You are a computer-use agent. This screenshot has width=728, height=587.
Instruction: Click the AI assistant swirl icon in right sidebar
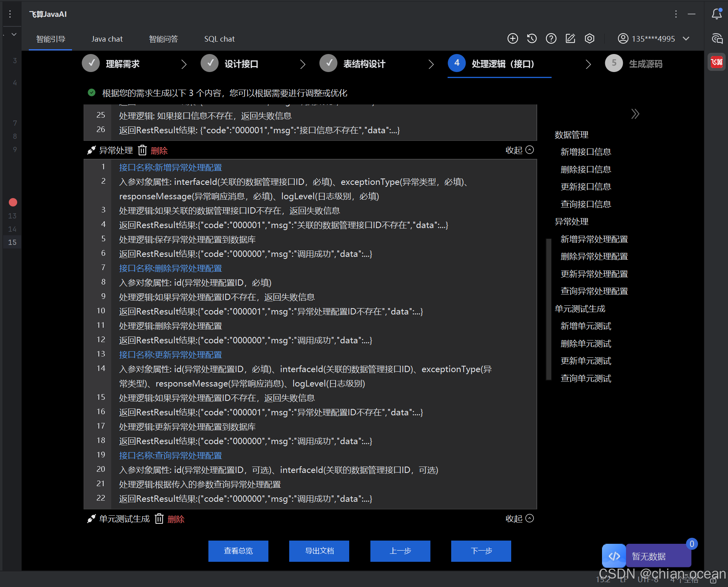(x=717, y=38)
